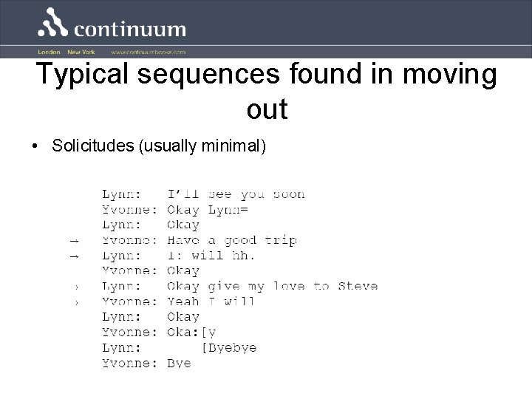Image resolution: width=532 pixels, height=399 pixels.
Task: Visit www.continuumbooks.com link
Action: click(149, 52)
